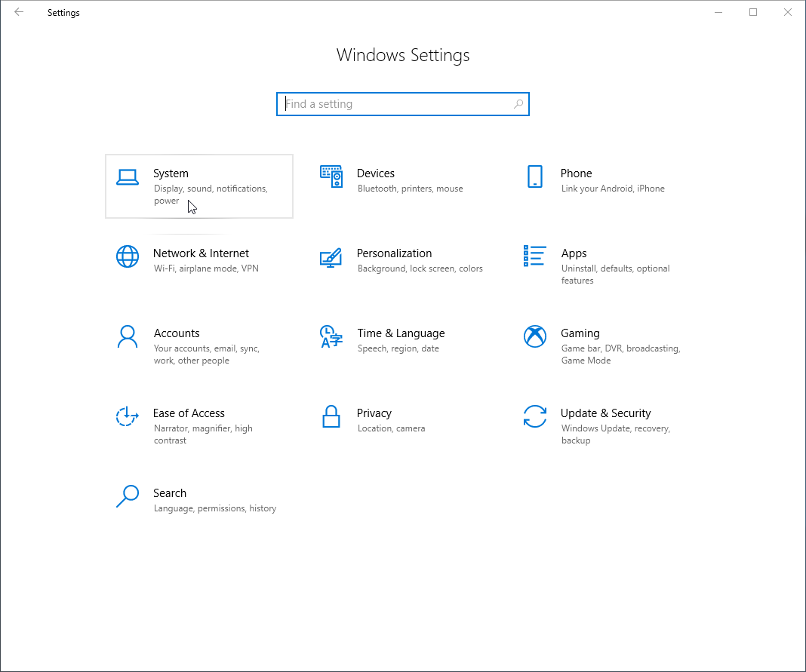Image resolution: width=806 pixels, height=672 pixels.
Task: Open the System laptop icon
Action: 127,176
